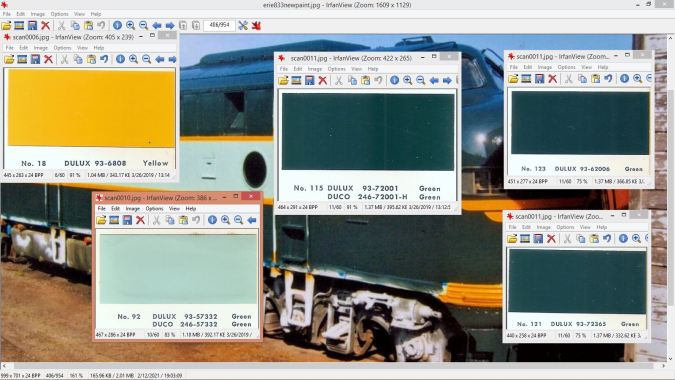Show image information icon in main toolbar
Screen dimensions: 675x380
pyautogui.click(x=117, y=25)
